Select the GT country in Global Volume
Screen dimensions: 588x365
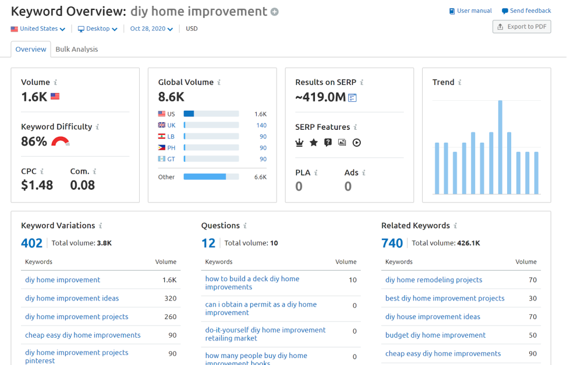click(x=212, y=159)
